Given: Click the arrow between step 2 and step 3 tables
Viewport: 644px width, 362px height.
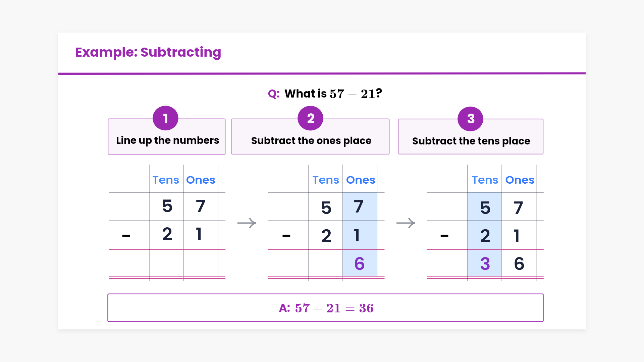Looking at the screenshot, I should [406, 223].
